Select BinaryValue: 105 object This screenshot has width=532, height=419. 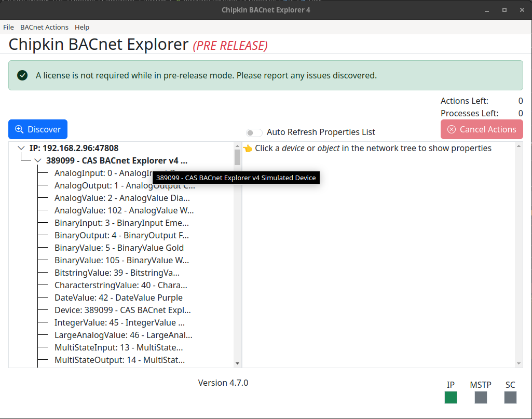tap(122, 260)
